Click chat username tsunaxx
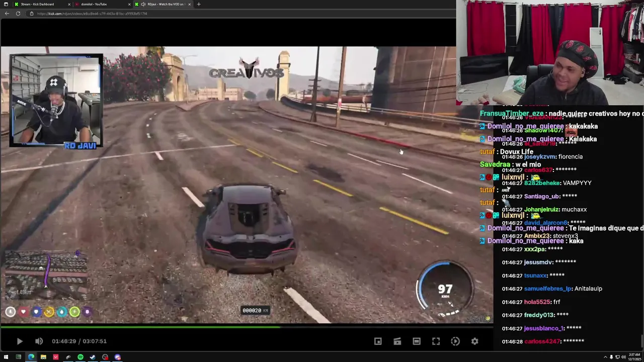644x362 pixels. pyautogui.click(x=535, y=276)
